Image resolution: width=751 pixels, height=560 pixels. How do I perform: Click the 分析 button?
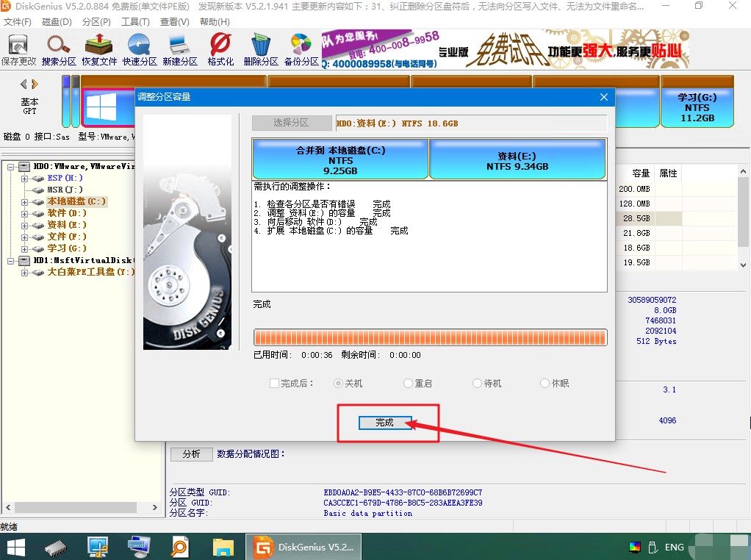(191, 454)
